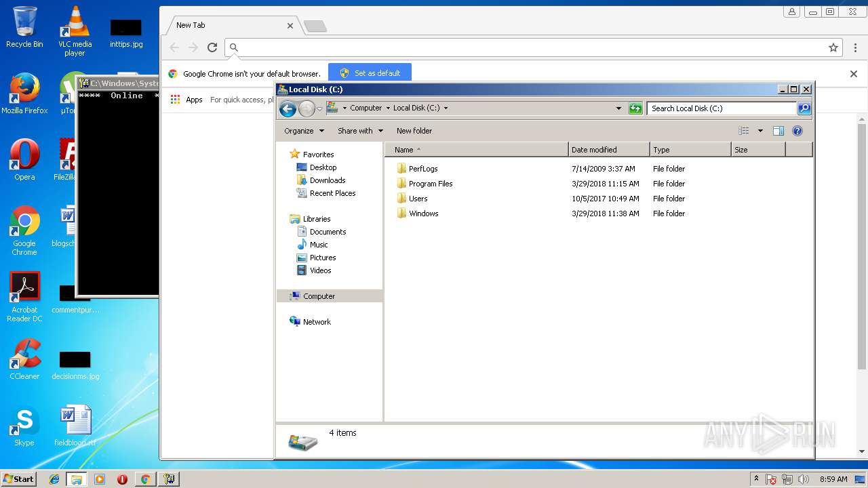This screenshot has width=868, height=488.
Task: Sort by Date modified column header
Action: tap(609, 150)
